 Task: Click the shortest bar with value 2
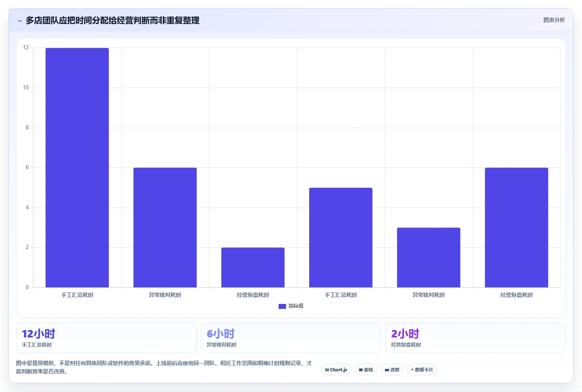click(x=253, y=268)
